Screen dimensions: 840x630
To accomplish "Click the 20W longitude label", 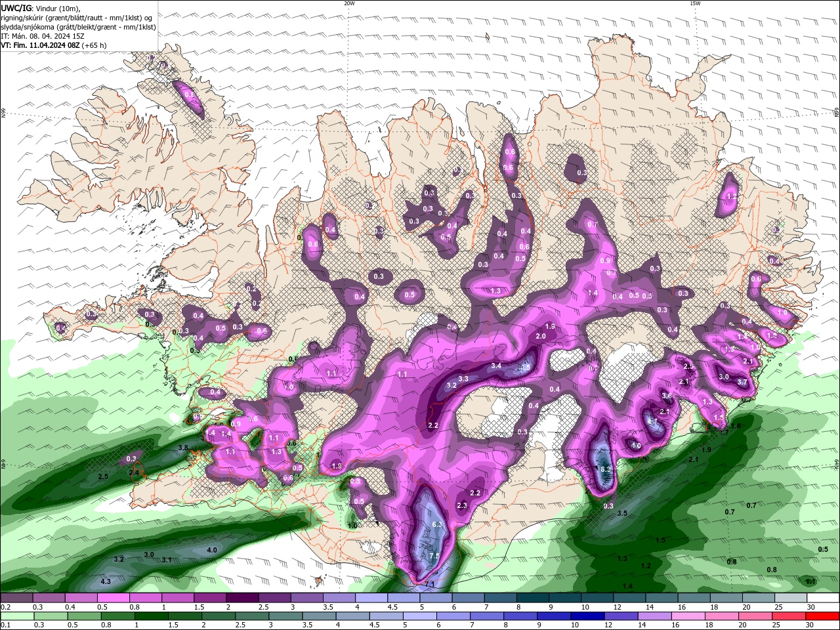I will click(349, 3).
